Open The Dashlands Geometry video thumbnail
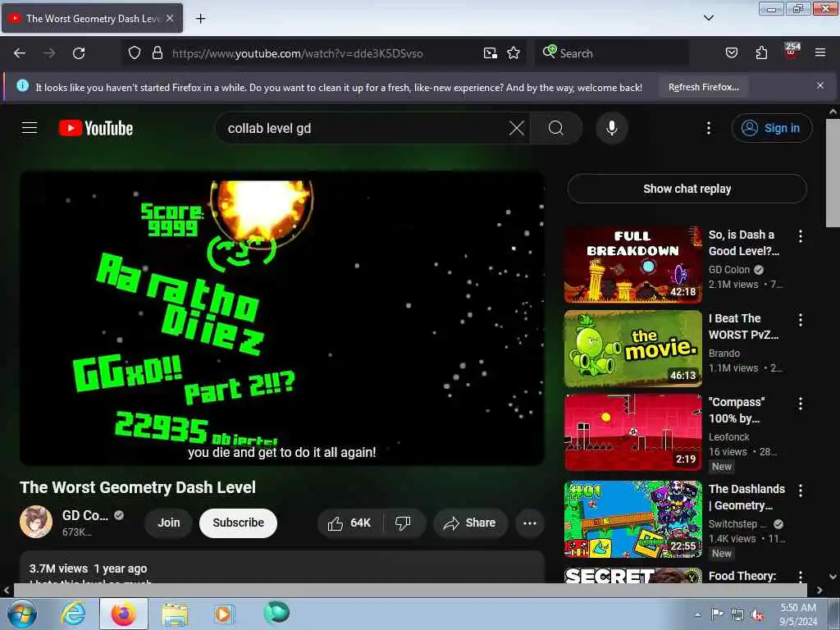The image size is (840, 630). tap(633, 519)
